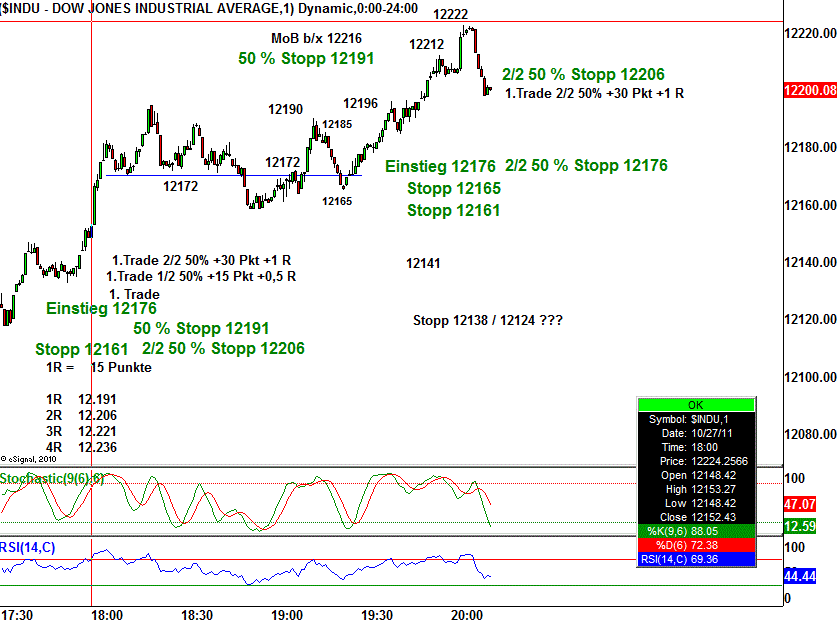Click the 20:00 label on the time axis
Screen dimensions: 837x633
(x=466, y=615)
